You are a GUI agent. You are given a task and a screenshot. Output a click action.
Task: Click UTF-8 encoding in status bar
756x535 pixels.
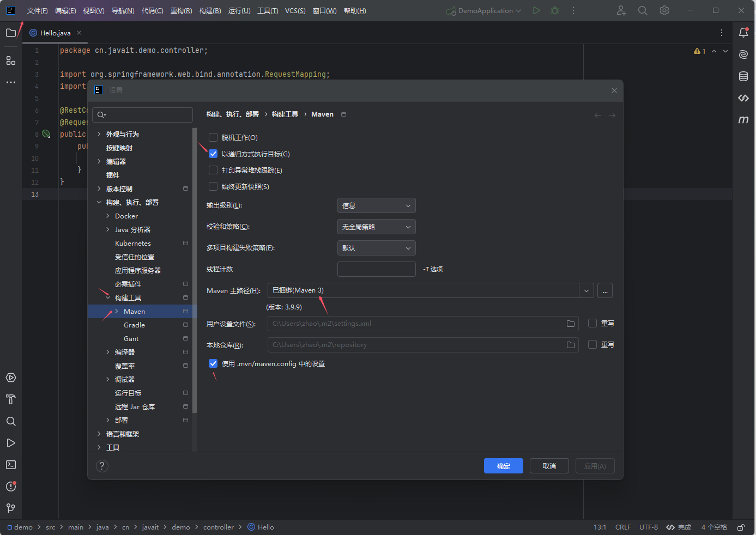[x=649, y=527]
